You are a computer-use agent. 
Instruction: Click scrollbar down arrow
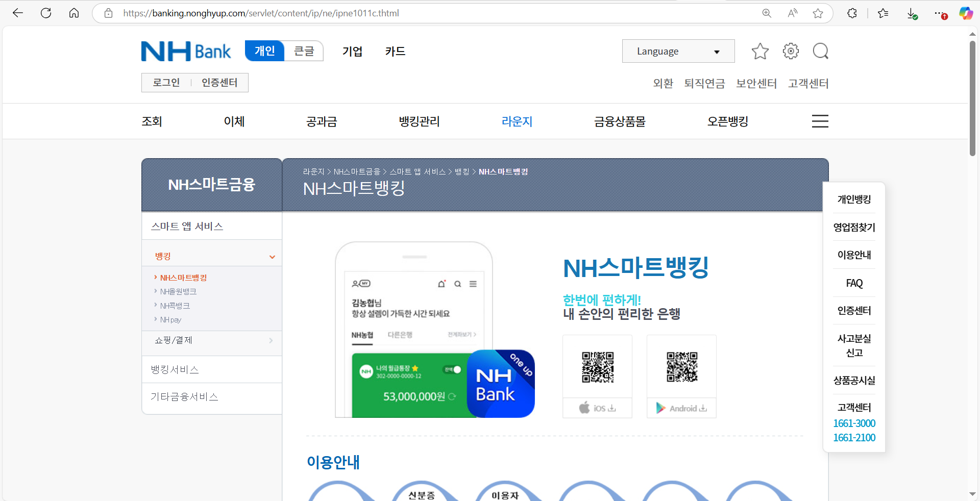972,494
